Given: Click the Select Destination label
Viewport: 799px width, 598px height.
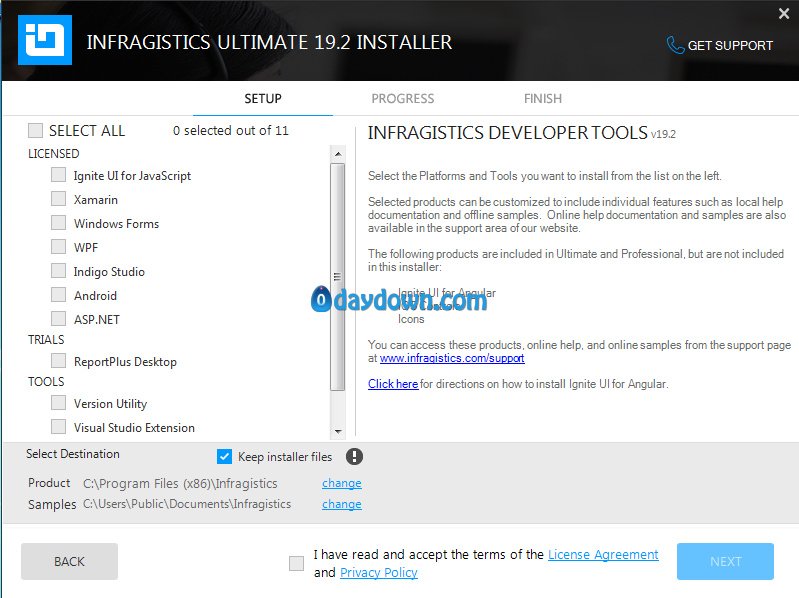Looking at the screenshot, I should [x=73, y=453].
